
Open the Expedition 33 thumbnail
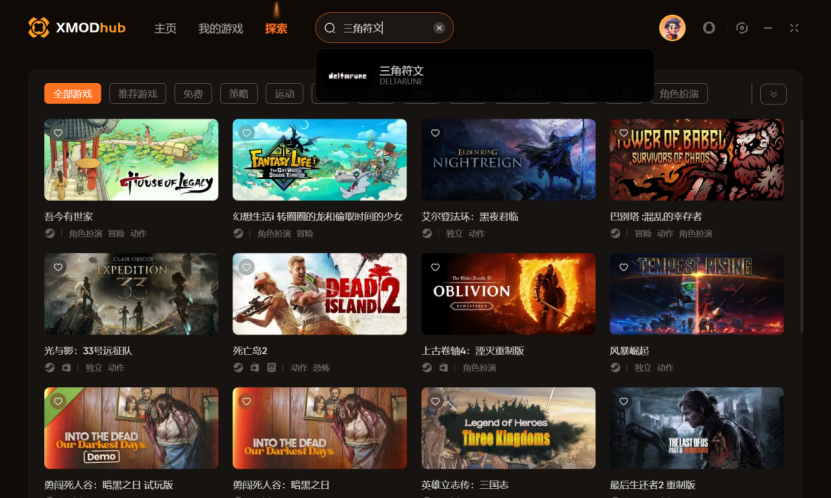pos(131,294)
